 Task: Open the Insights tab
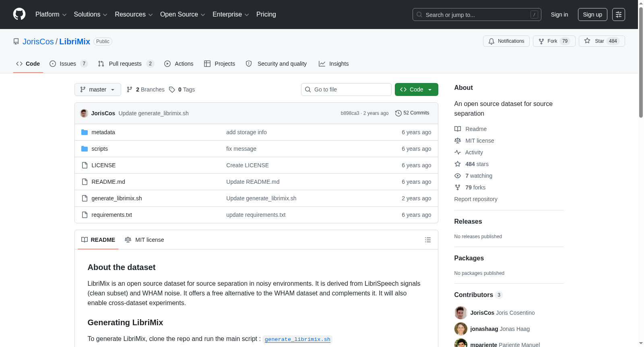(334, 64)
